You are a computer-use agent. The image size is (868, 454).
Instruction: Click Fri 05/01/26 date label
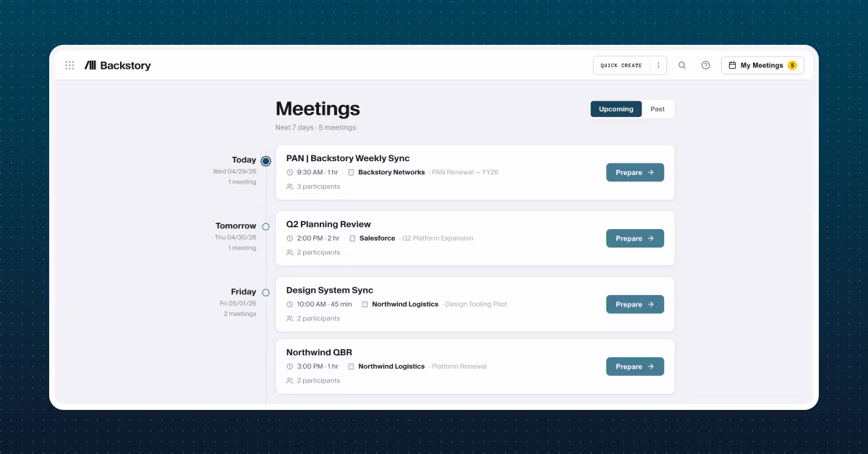coord(238,304)
